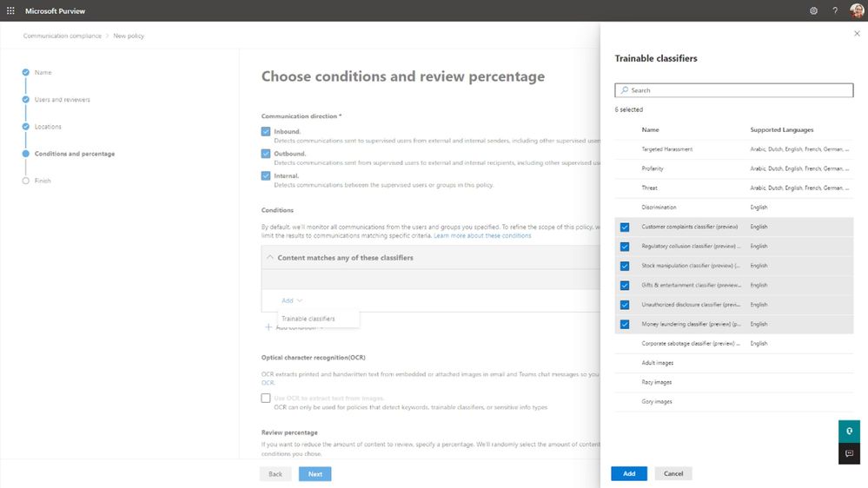Click Microsoft Purview title in header

click(x=55, y=11)
